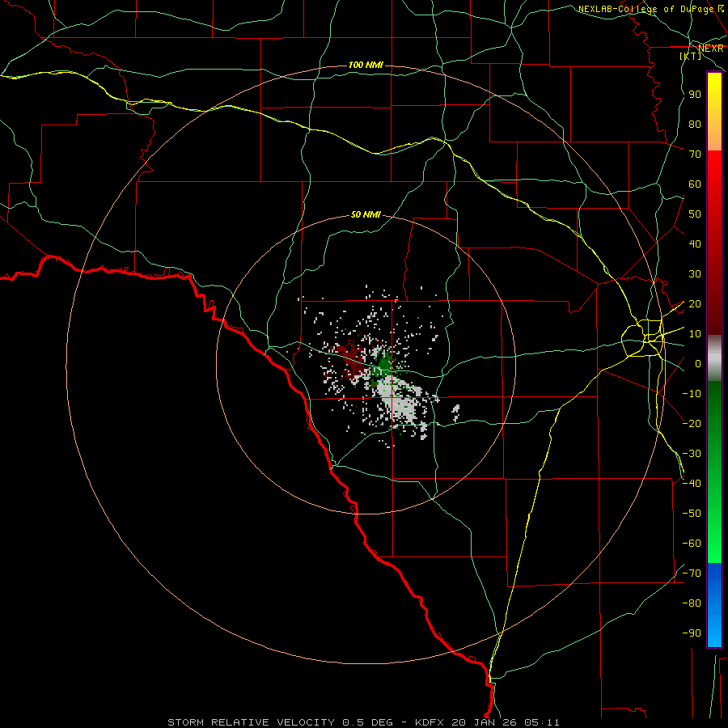Click the "0" value on the velocity scale
The height and width of the screenshot is (728, 728).
click(x=698, y=364)
